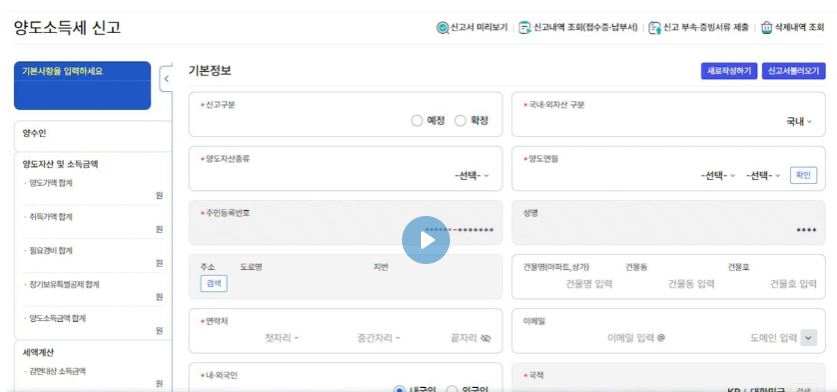The width and height of the screenshot is (837, 392).
Task: Click the 기본사항을 입력하세요 blue panel
Action: 82,85
